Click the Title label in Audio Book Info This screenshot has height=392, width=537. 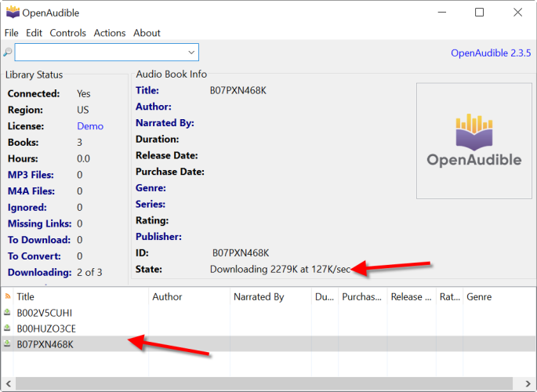pyautogui.click(x=147, y=90)
